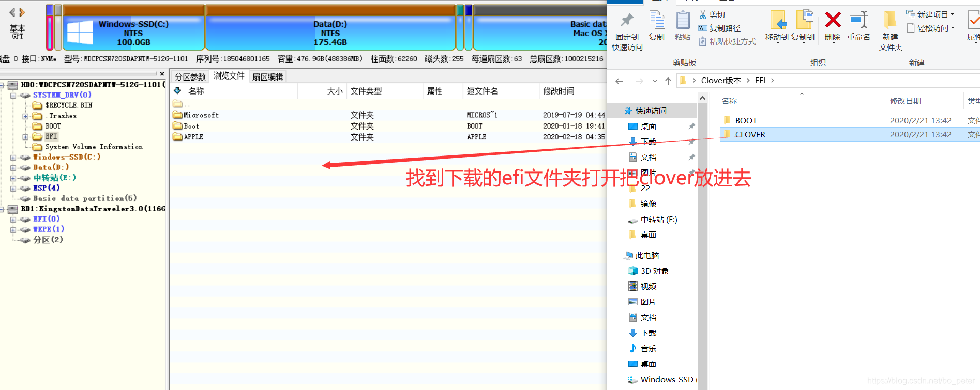Click Explorer back arrow button
This screenshot has width=980, height=390.
pyautogui.click(x=620, y=81)
